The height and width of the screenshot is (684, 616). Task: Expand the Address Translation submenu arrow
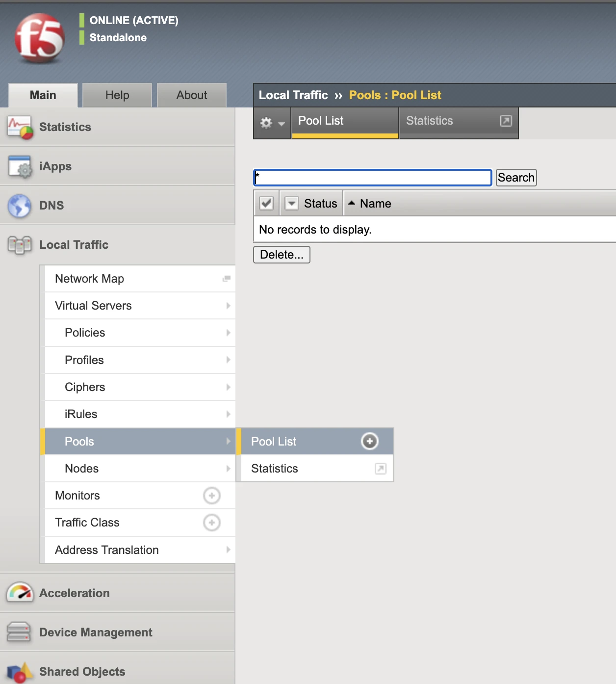(228, 550)
